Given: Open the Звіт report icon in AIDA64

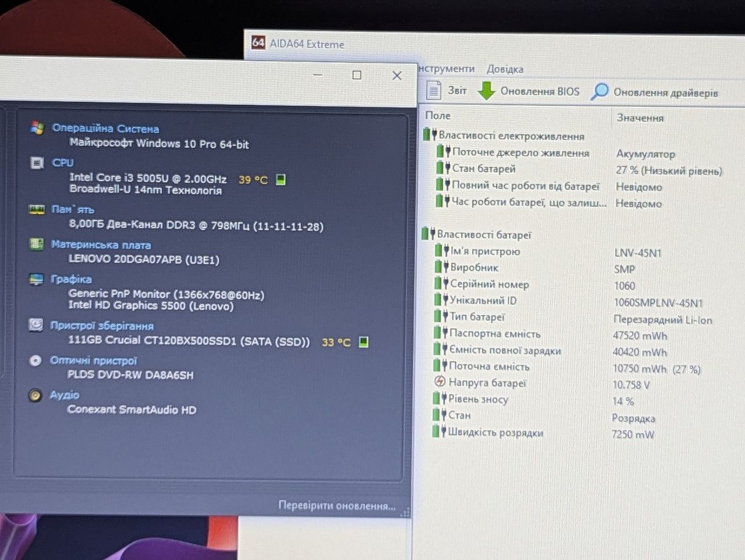Looking at the screenshot, I should click(434, 90).
